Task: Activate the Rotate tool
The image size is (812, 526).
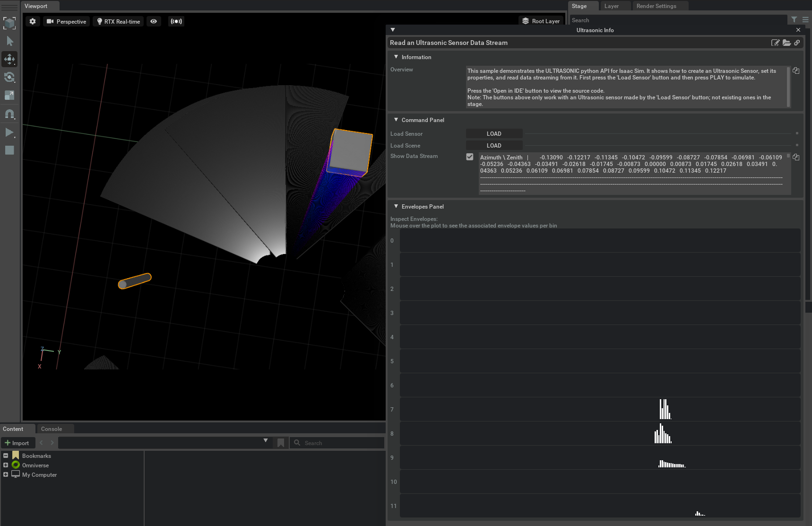Action: (9, 77)
